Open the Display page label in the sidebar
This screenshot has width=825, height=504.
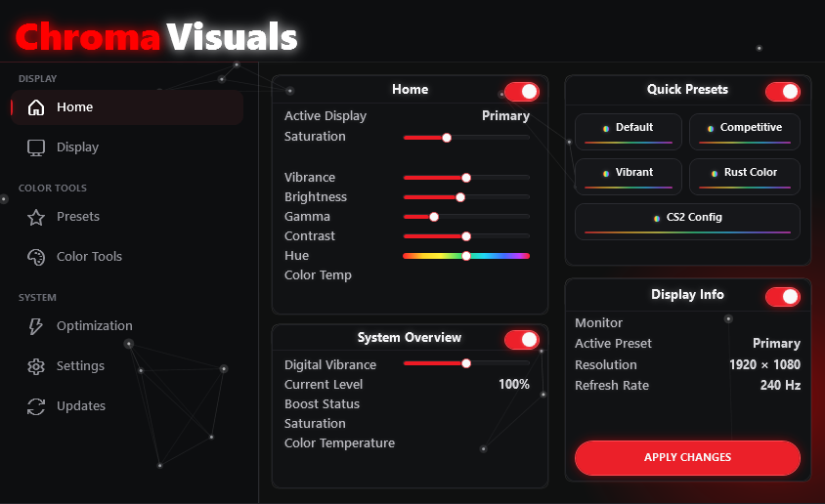click(77, 147)
